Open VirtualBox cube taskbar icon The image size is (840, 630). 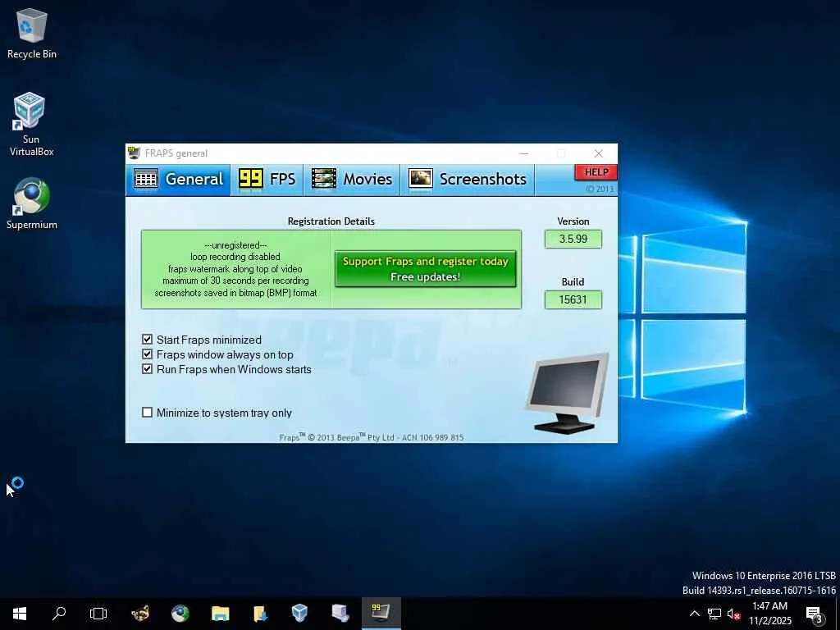pos(300,614)
